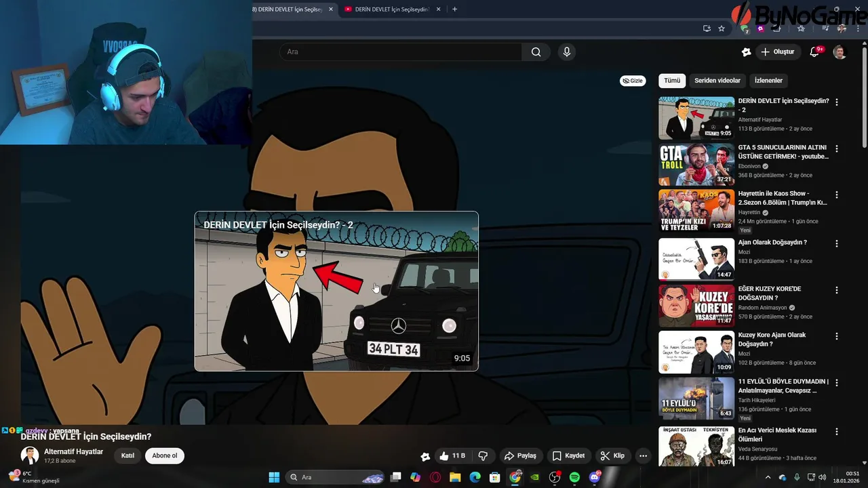Image resolution: width=868 pixels, height=488 pixels.
Task: Open Chrome's all bookmarks star button
Action: pyautogui.click(x=801, y=28)
